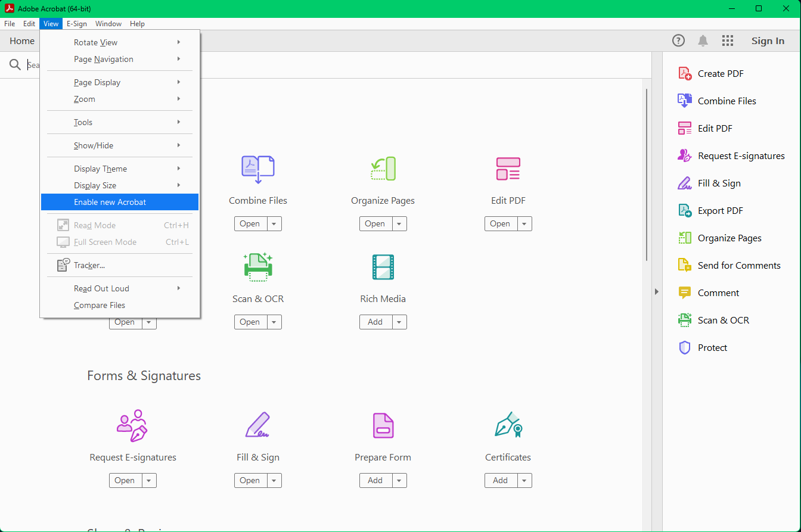The height and width of the screenshot is (532, 801).
Task: Open Tracker from the View menu
Action: point(120,265)
